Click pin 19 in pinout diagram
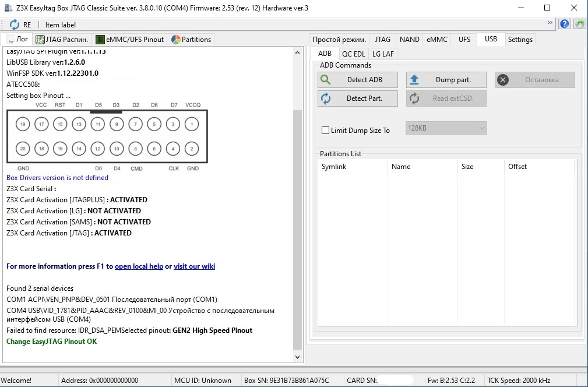Image resolution: width=588 pixels, height=387 pixels. 23,124
